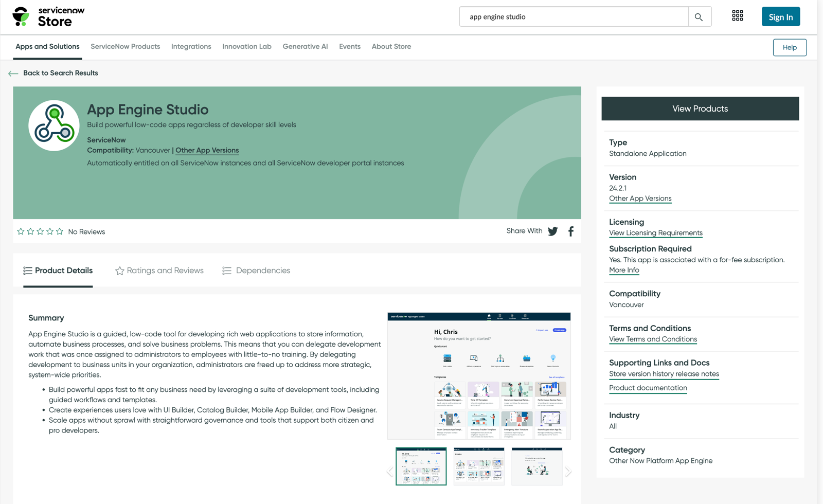The width and height of the screenshot is (823, 504).
Task: Click the large App Engine Studio screenshot
Action: (479, 376)
